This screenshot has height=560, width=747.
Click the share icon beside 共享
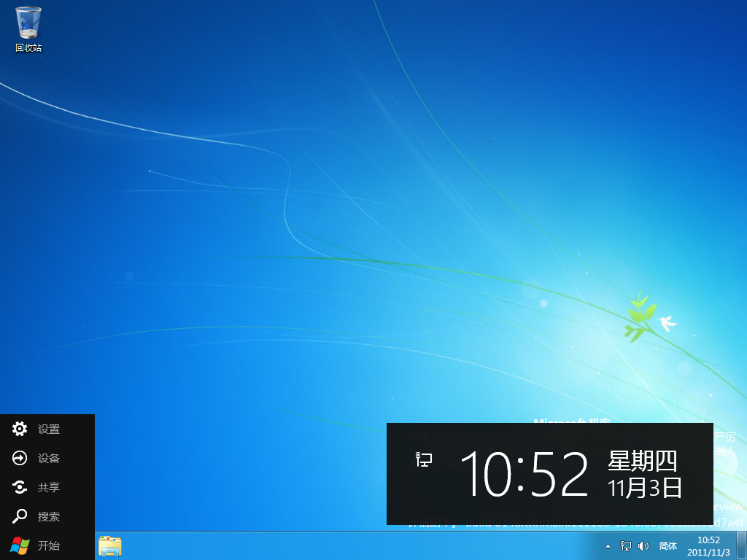[x=20, y=487]
